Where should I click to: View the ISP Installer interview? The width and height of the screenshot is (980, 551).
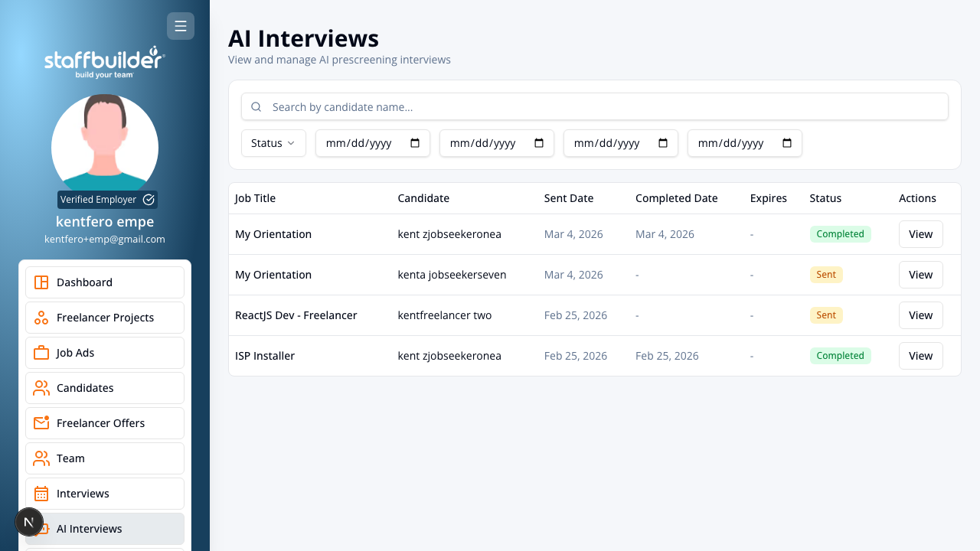coord(921,356)
